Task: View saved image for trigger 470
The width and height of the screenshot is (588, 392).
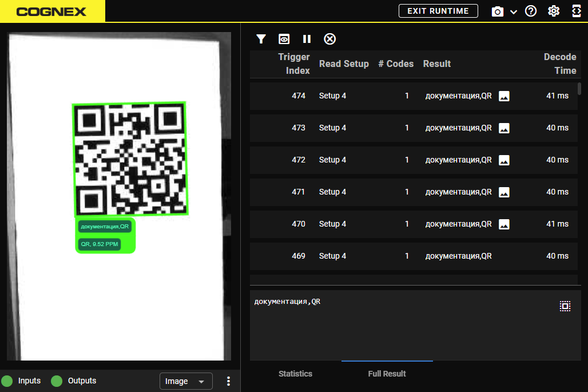Action: click(x=504, y=224)
